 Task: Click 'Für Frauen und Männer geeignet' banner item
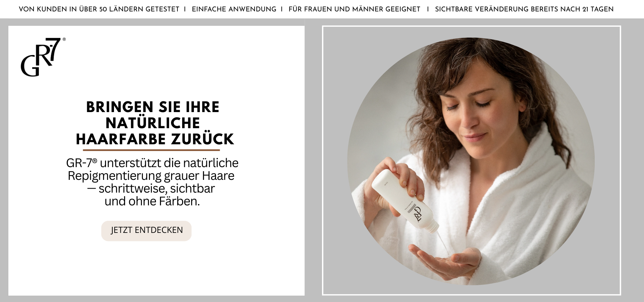tap(354, 9)
